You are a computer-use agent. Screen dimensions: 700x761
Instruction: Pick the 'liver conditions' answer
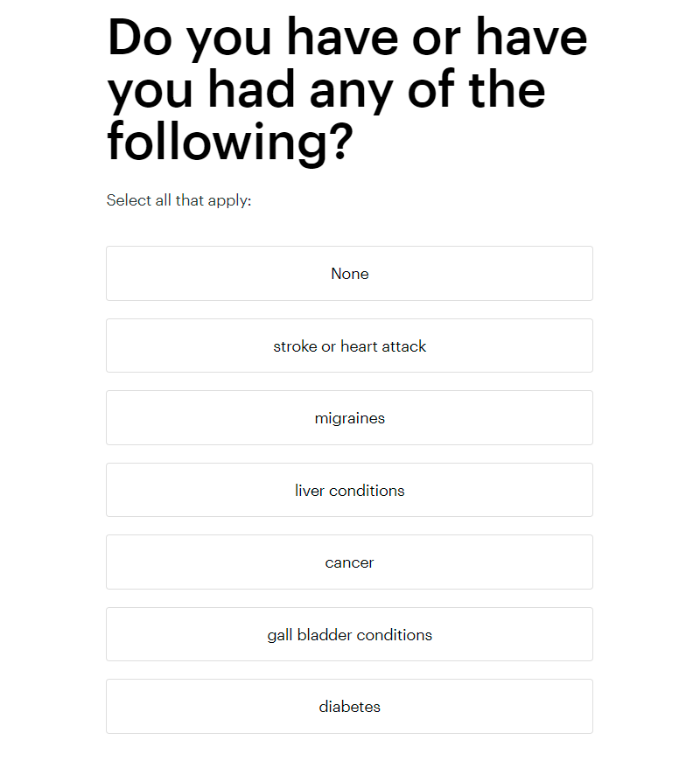(x=349, y=490)
